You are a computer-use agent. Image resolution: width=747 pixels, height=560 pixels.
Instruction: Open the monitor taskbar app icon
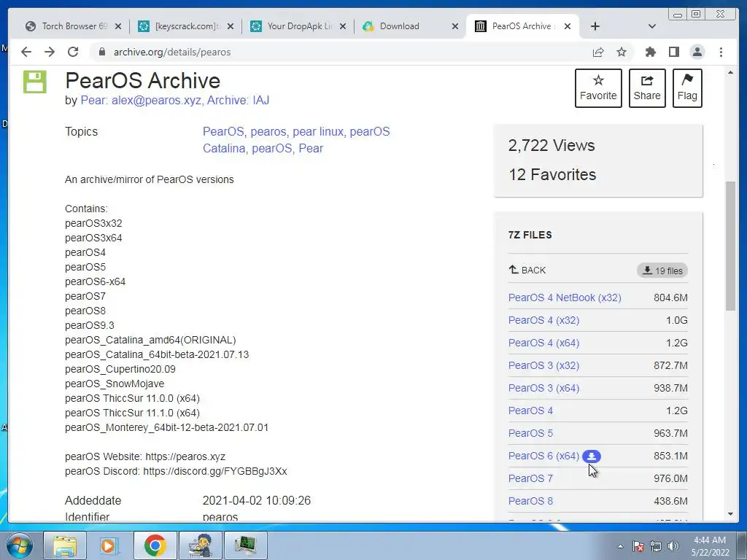tap(245, 545)
